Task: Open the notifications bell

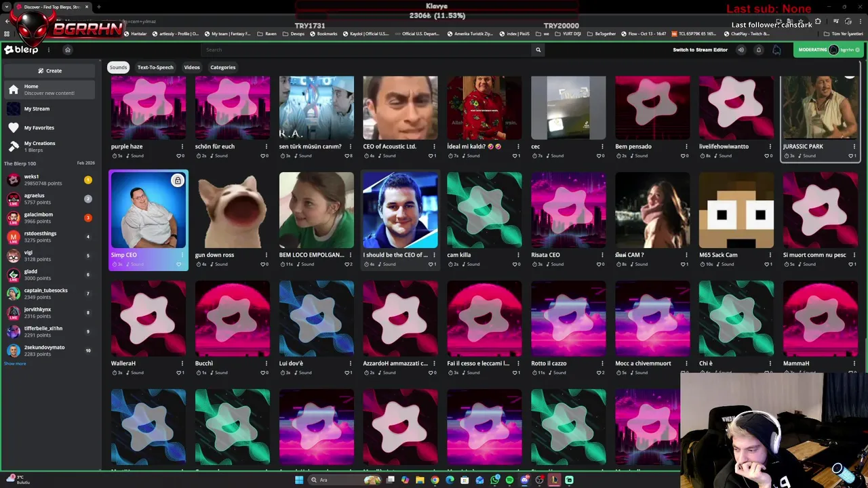Action: pos(758,49)
